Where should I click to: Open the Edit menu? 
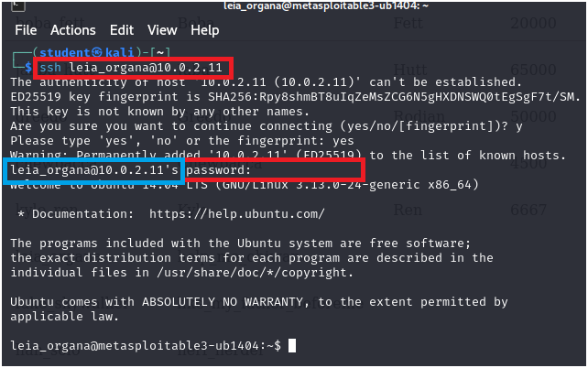[x=122, y=30]
